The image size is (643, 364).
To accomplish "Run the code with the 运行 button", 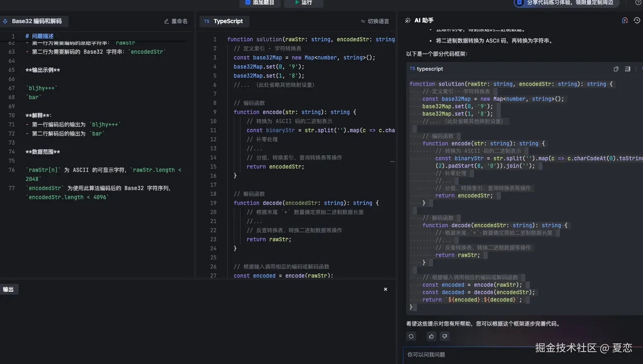I will tap(303, 2).
